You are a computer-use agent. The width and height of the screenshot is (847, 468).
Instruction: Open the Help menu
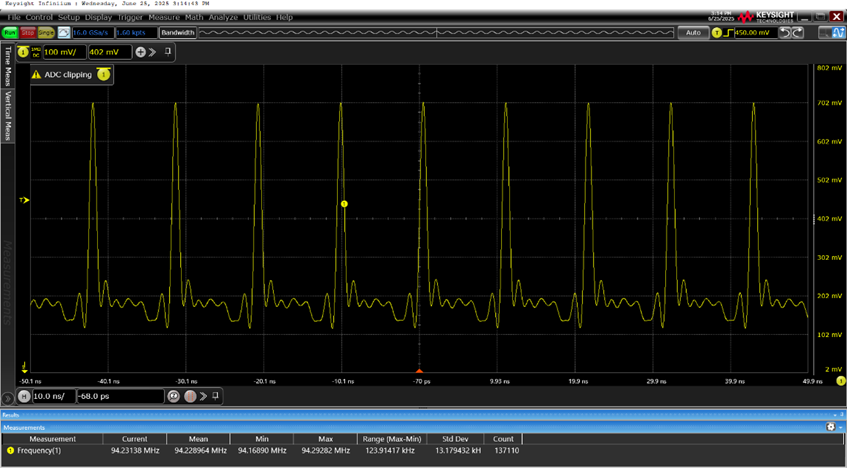pyautogui.click(x=284, y=17)
